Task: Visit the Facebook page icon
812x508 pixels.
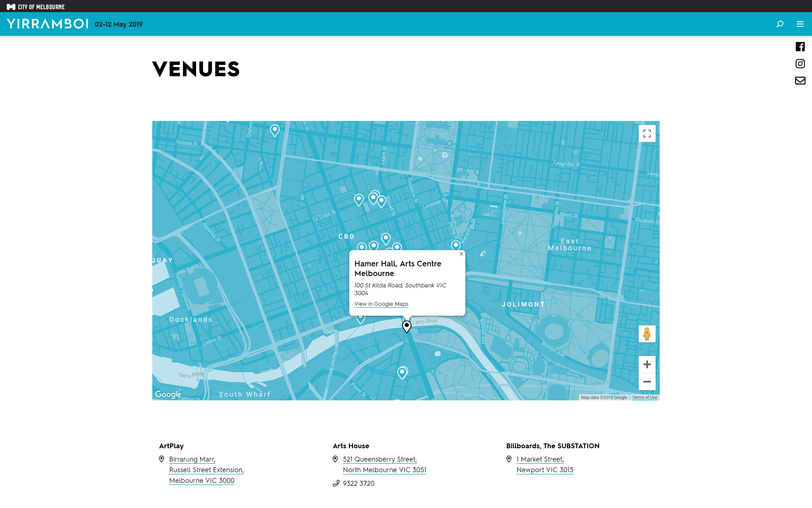Action: [800, 46]
